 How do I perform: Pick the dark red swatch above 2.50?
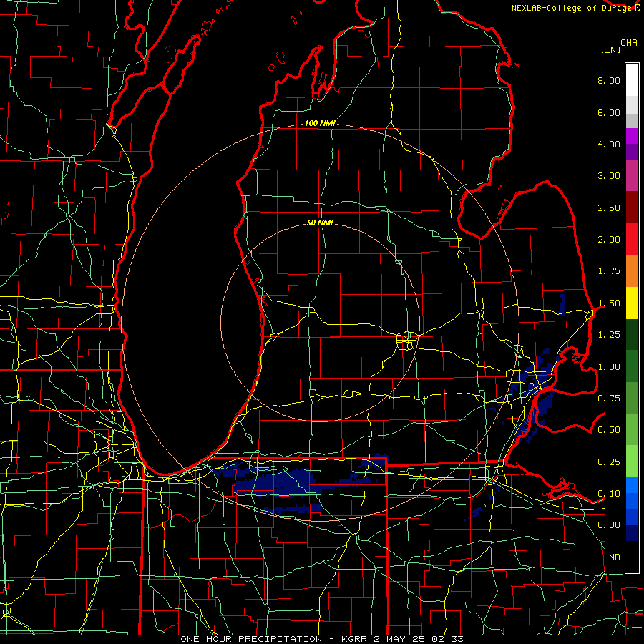coord(632,208)
